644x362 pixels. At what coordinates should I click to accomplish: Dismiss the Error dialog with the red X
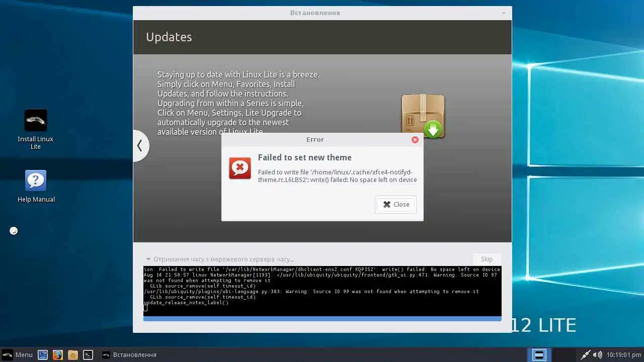pyautogui.click(x=415, y=140)
